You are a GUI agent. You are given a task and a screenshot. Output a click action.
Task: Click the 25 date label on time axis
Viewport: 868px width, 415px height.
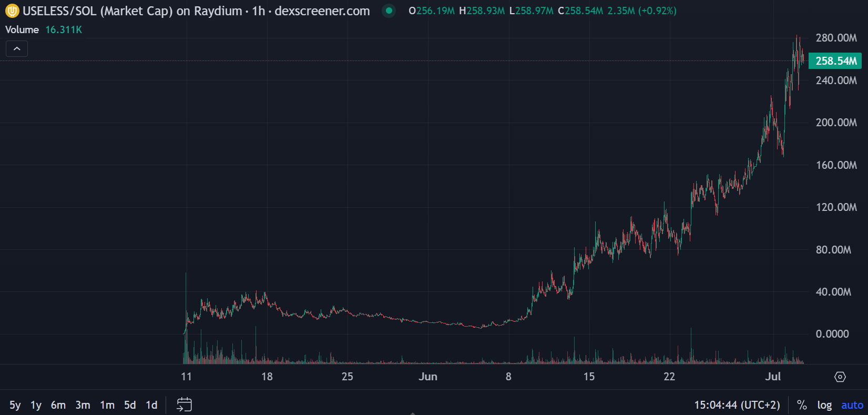[x=348, y=377]
